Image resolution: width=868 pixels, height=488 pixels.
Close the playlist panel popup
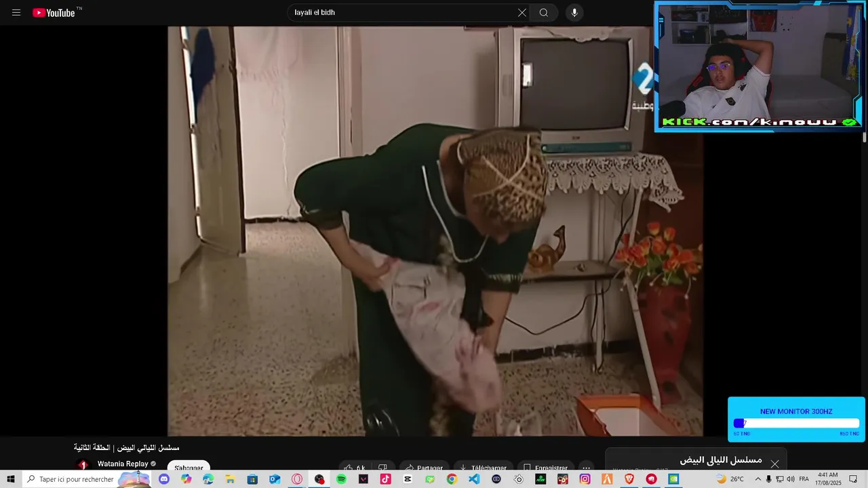pyautogui.click(x=774, y=464)
